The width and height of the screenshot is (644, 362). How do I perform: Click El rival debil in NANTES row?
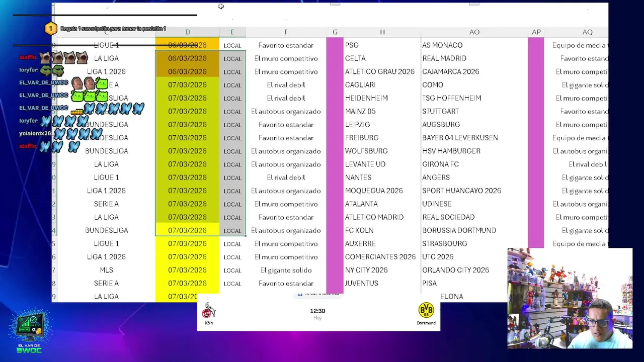[286, 177]
